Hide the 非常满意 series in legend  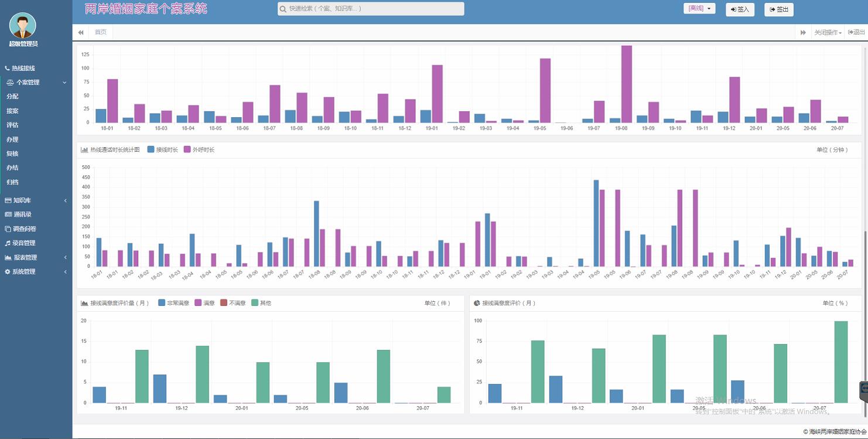click(x=162, y=303)
